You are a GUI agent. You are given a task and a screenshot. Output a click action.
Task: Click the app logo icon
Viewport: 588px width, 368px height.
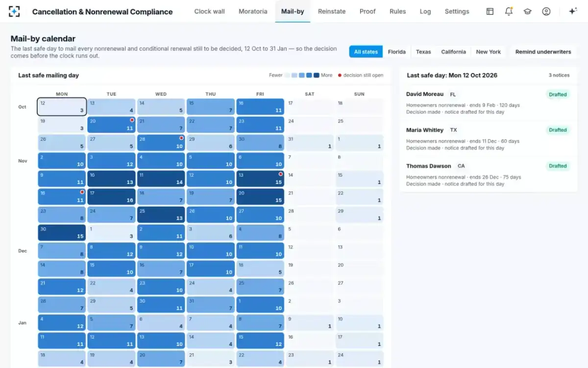coord(15,11)
